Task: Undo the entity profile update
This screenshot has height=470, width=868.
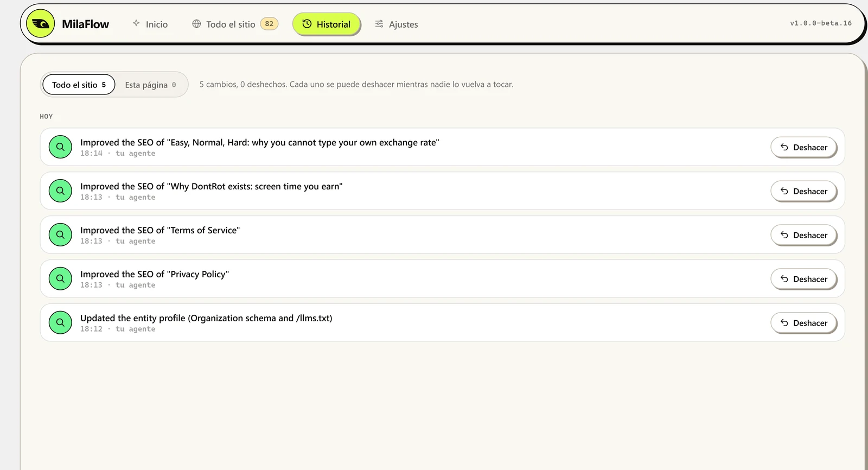Action: click(804, 323)
